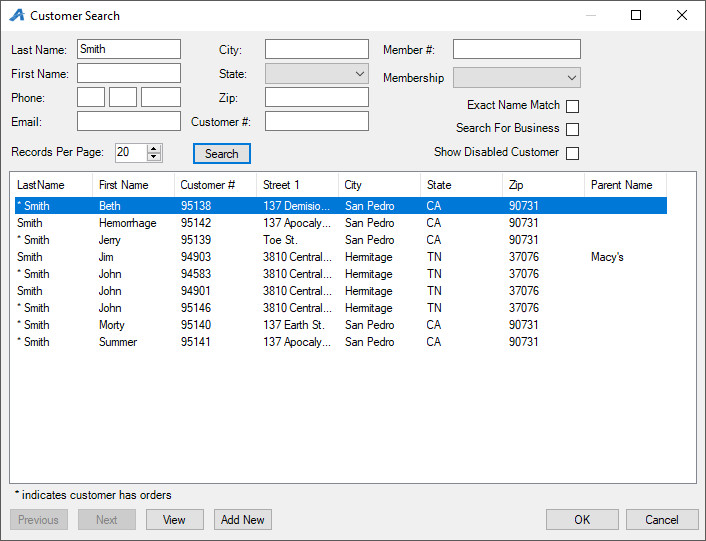Click the Member # input field
Viewport: 706px width, 541px height.
click(516, 49)
